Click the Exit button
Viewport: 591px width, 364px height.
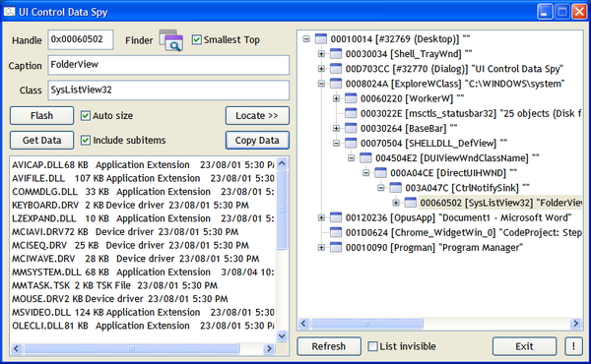[x=524, y=346]
